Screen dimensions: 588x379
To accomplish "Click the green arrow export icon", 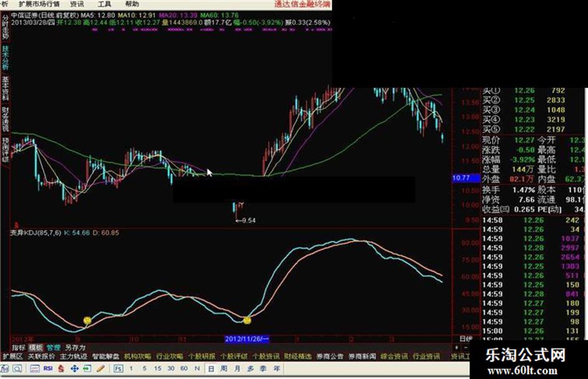I will [87, 368].
